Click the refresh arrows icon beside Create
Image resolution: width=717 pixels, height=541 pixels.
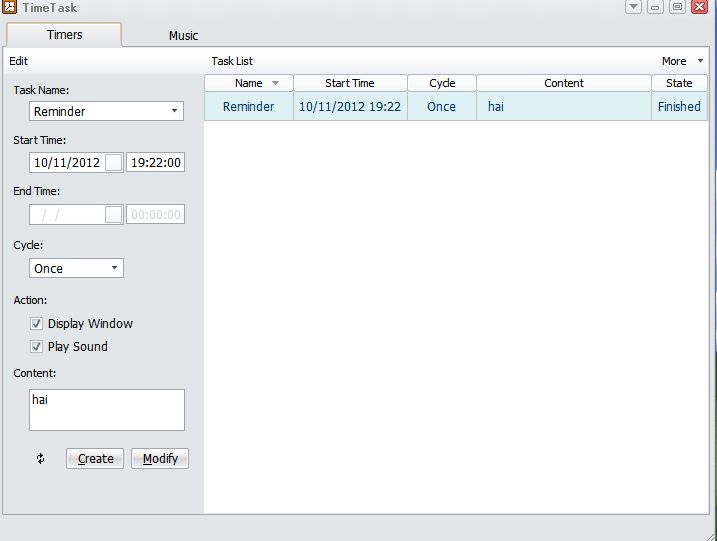tap(41, 458)
